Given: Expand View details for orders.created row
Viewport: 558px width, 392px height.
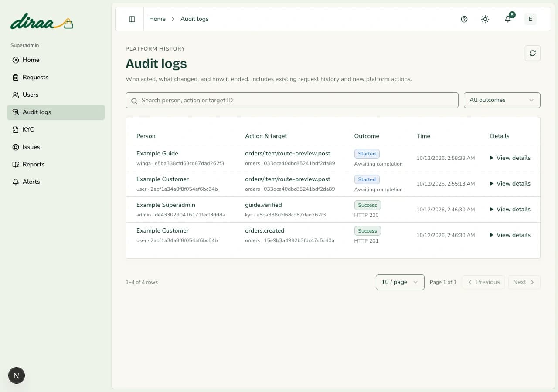Looking at the screenshot, I should [510, 235].
